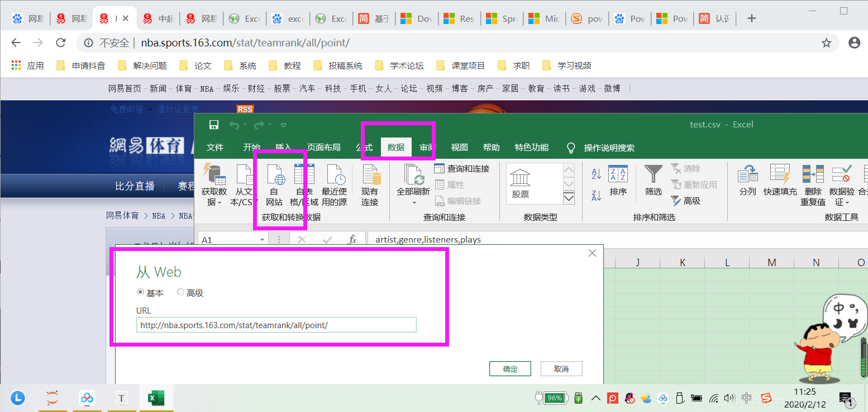868x412 pixels.
Task: Expand the Name Box dropdown arrow
Action: [x=262, y=240]
